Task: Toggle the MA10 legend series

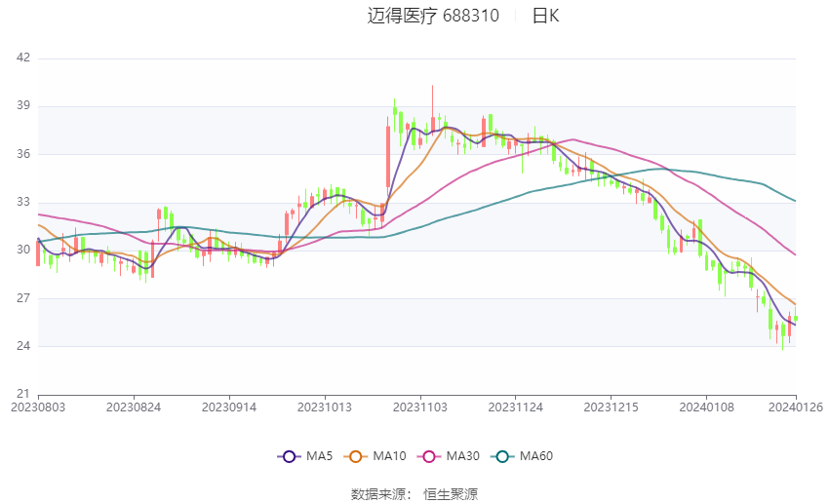Action: (375, 456)
